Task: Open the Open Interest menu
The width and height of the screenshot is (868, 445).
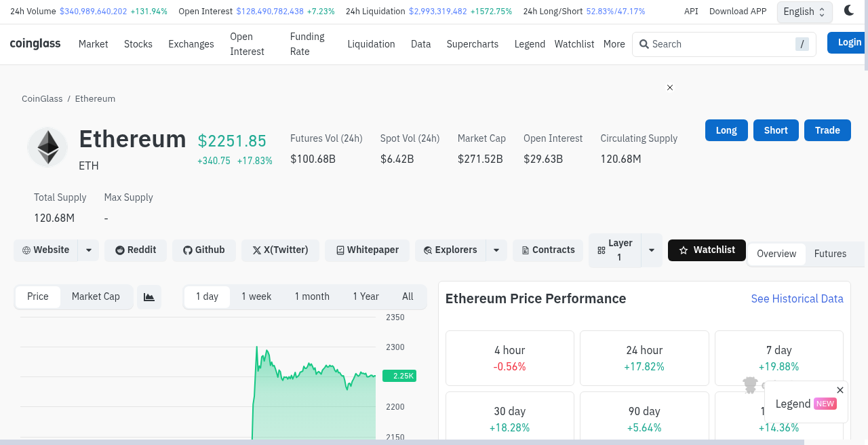Action: point(248,44)
